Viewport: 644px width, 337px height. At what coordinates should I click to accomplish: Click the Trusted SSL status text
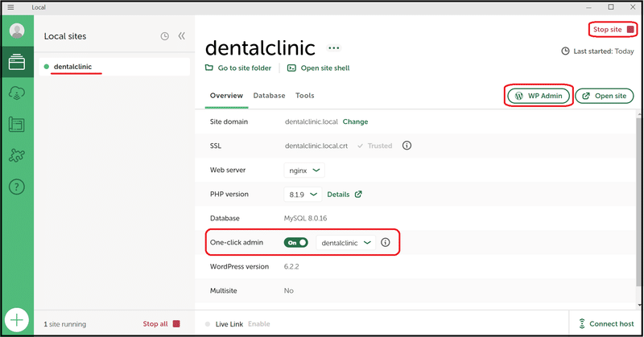(380, 146)
